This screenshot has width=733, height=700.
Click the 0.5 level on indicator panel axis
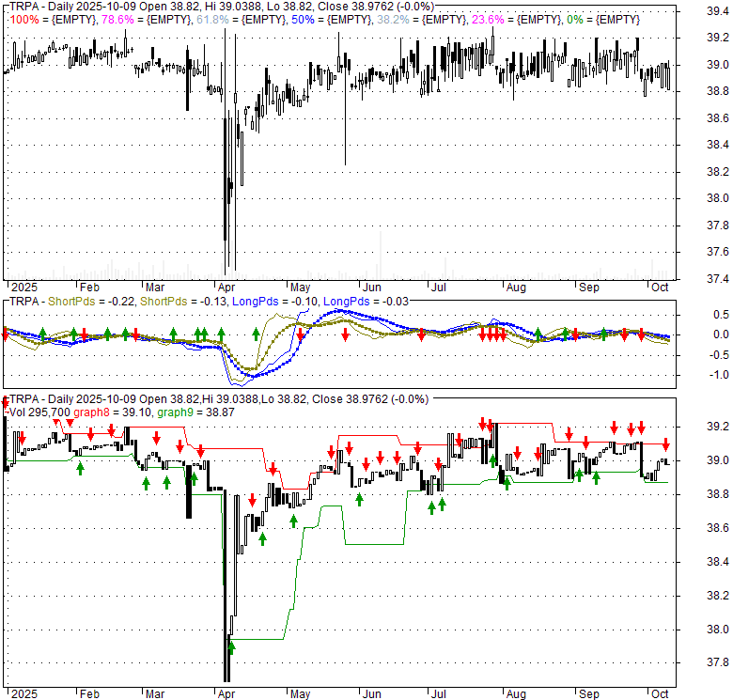(721, 315)
